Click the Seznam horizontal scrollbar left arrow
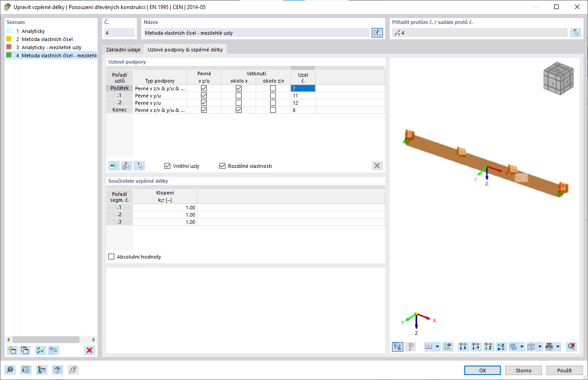Viewport: 588px width, 380px height. coord(9,339)
